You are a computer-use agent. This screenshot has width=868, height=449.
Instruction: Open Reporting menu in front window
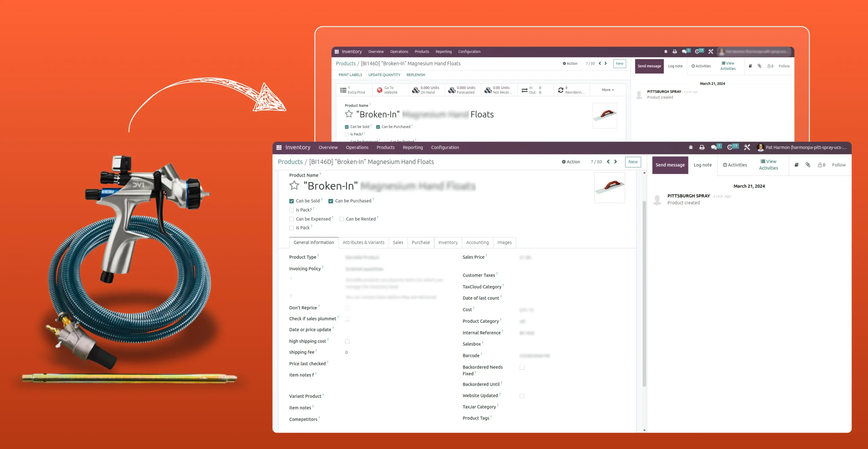413,148
